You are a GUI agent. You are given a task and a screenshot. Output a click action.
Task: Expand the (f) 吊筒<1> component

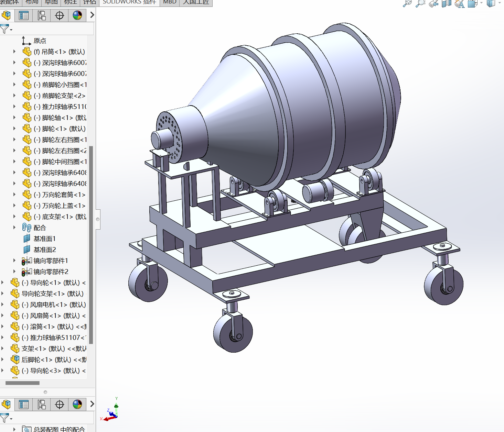(x=14, y=52)
